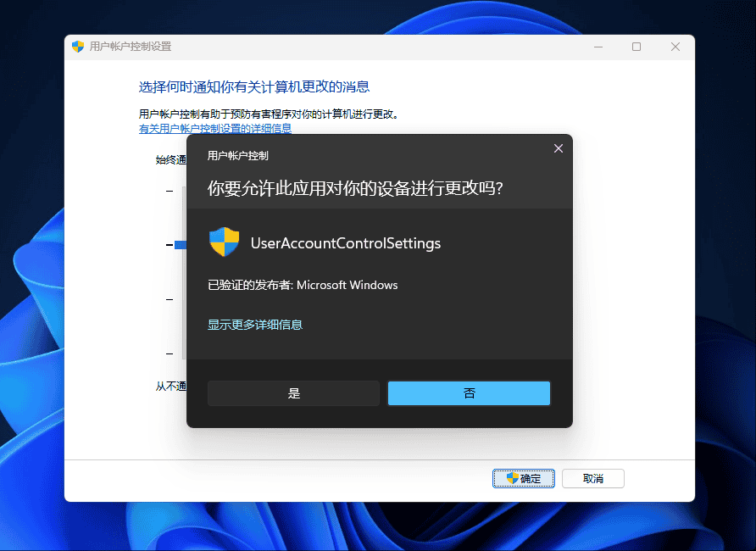Click the blue UAC notification slider thumb
756x551 pixels.
point(181,245)
